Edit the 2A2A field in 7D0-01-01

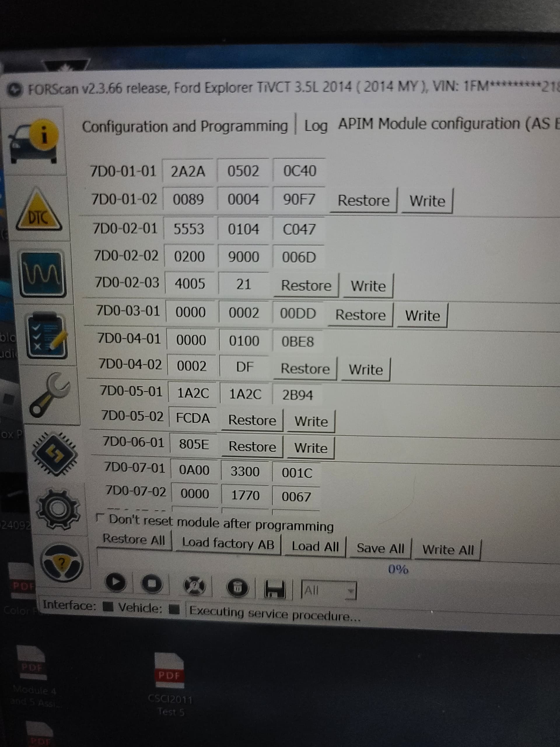(x=188, y=172)
